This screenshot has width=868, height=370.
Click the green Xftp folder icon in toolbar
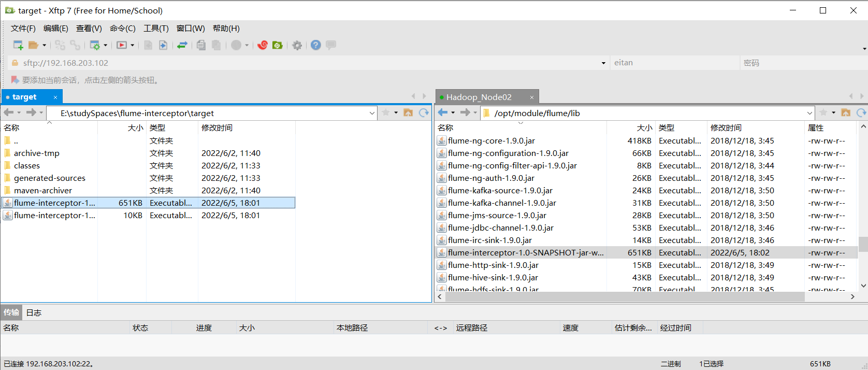278,45
